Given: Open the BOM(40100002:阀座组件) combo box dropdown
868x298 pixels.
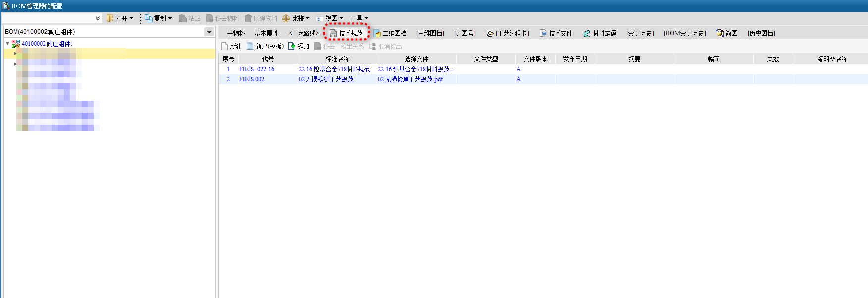Looking at the screenshot, I should click(209, 32).
